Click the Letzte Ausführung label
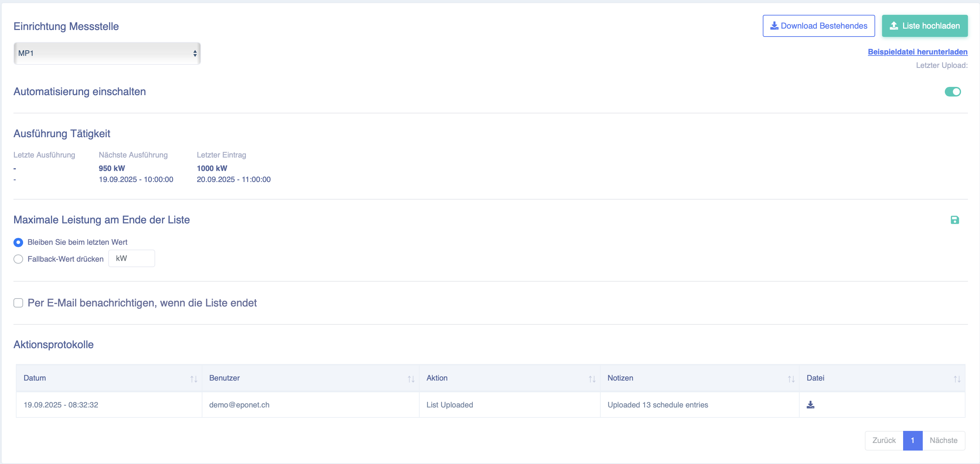Viewport: 980px width, 464px height. (44, 155)
